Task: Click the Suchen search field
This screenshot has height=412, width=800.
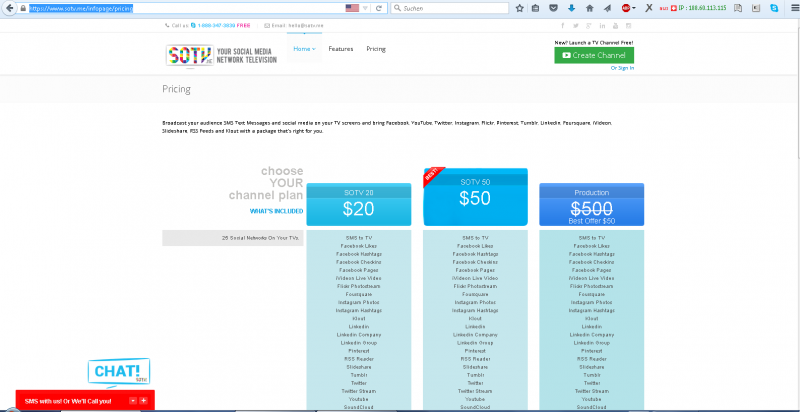Action: pos(449,8)
